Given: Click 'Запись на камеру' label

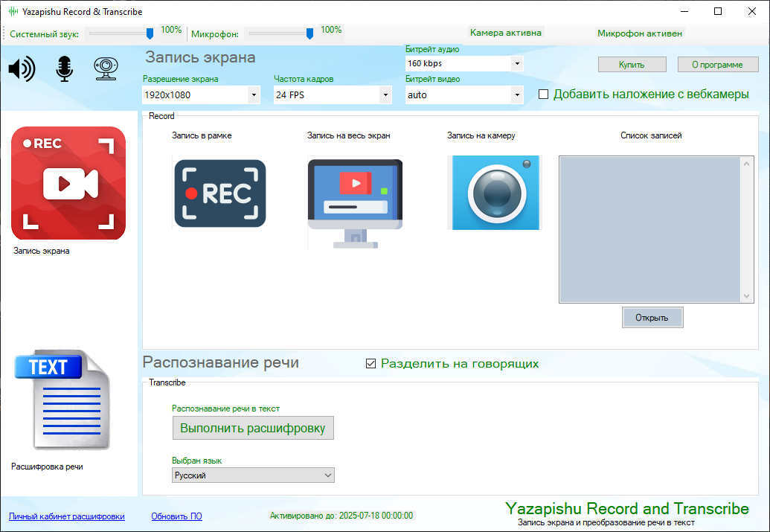Looking at the screenshot, I should coord(481,135).
